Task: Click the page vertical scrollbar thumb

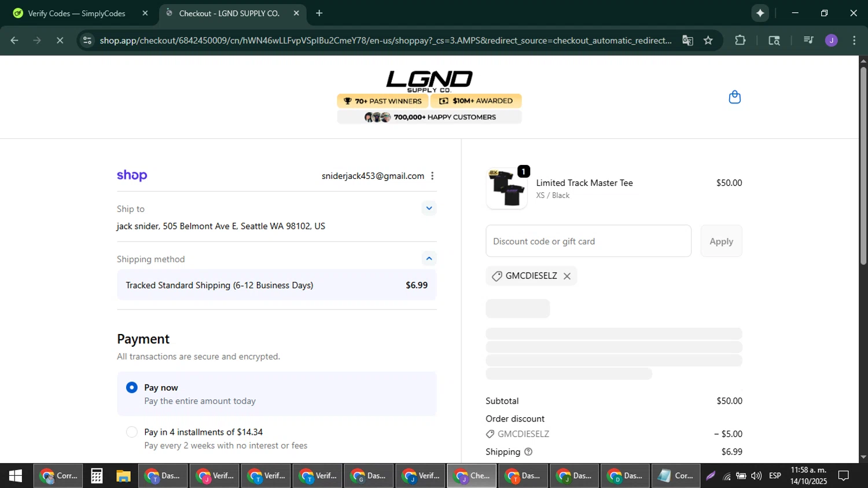Action: tap(863, 165)
